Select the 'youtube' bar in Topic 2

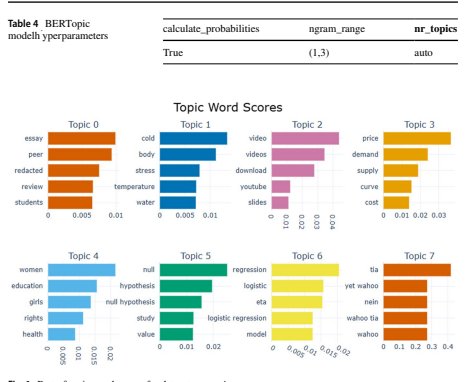point(281,187)
